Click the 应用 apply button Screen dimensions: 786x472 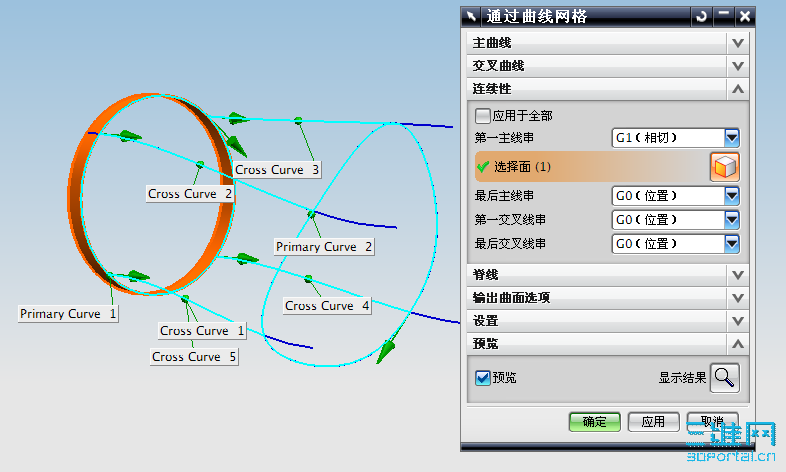coord(653,422)
